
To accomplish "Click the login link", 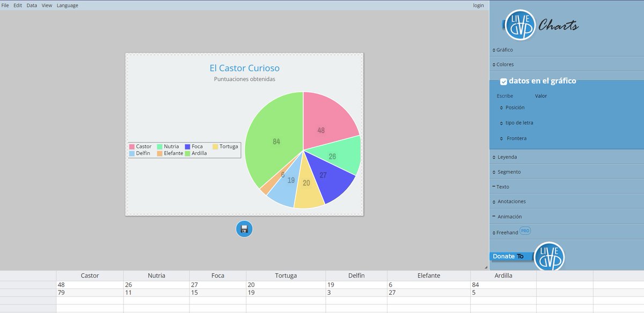I will coord(478,5).
